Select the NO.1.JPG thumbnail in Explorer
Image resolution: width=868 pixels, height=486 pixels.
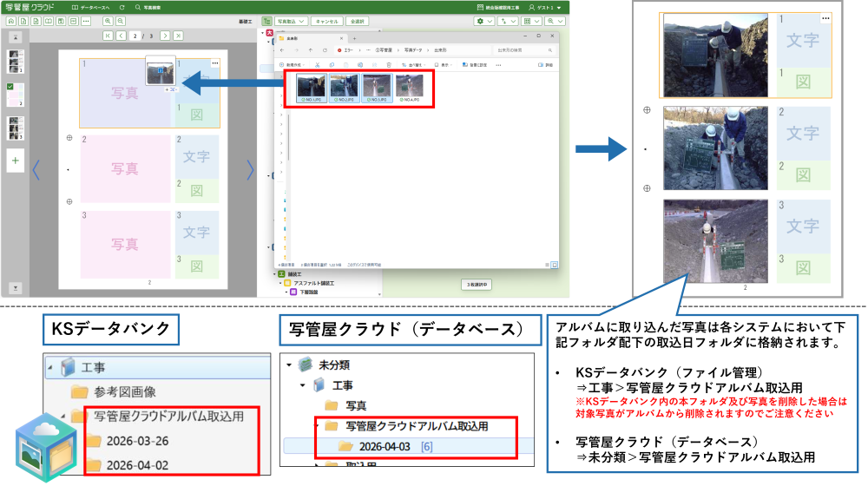pos(311,88)
